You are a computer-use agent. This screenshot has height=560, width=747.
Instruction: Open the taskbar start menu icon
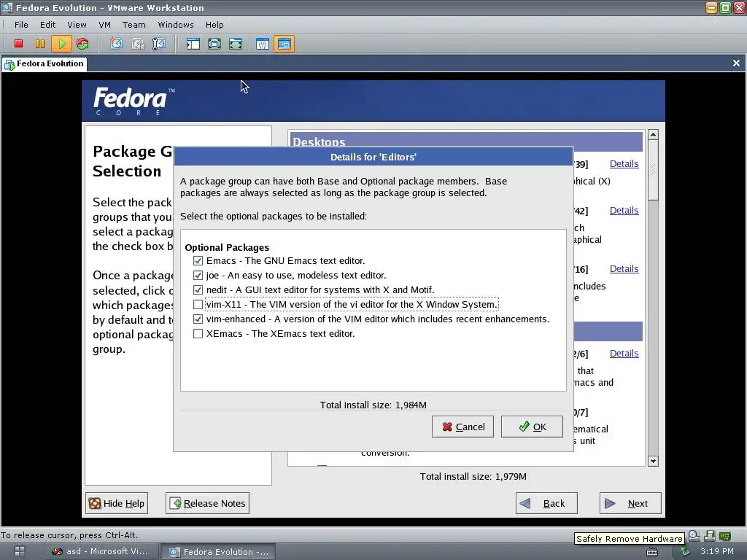(20, 551)
